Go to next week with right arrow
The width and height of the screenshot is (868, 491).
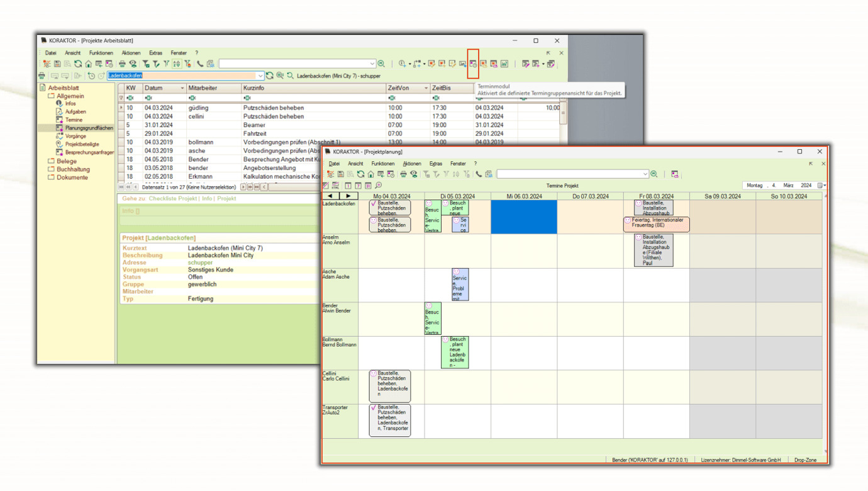click(348, 196)
